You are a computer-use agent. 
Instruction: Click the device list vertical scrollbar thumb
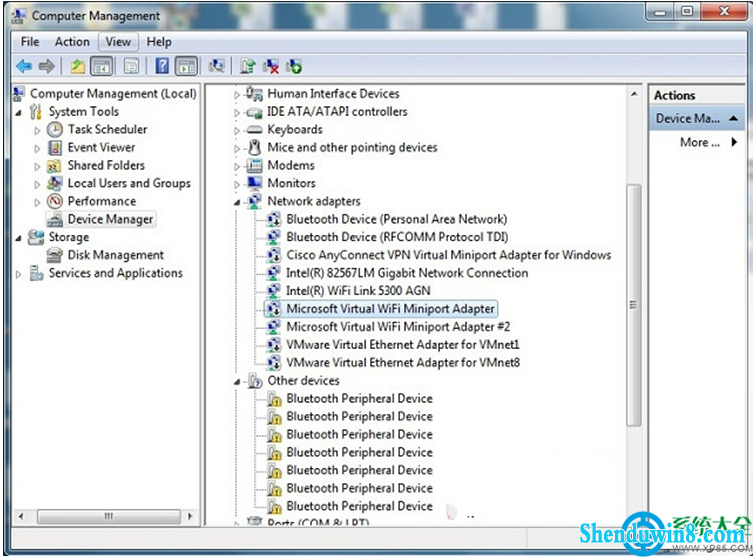coord(634,305)
